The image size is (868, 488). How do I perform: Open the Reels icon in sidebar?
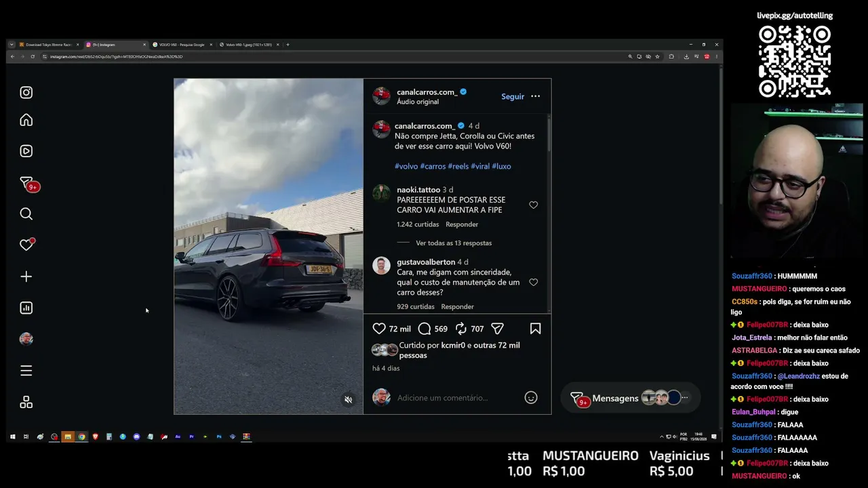[x=26, y=151]
